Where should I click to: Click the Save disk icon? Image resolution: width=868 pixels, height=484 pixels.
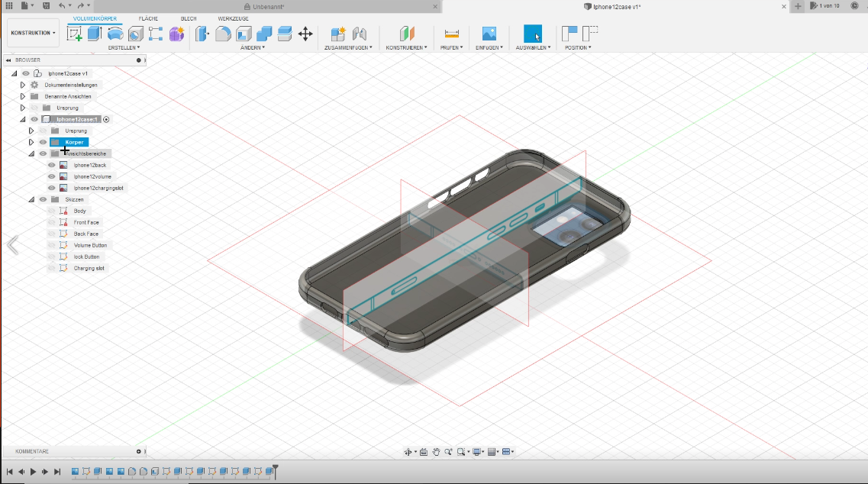[46, 5]
